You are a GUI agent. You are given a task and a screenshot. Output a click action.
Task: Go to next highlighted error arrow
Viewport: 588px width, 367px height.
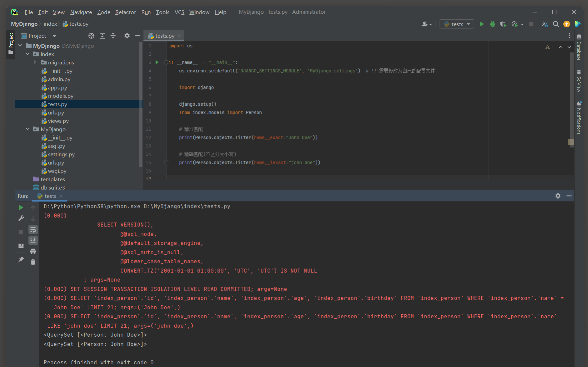pyautogui.click(x=569, y=47)
